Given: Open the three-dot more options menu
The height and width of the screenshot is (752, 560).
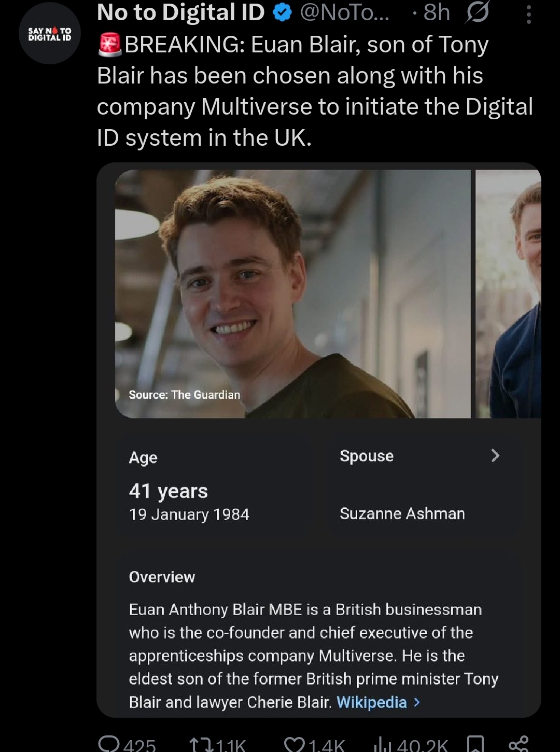Looking at the screenshot, I should (x=528, y=15).
